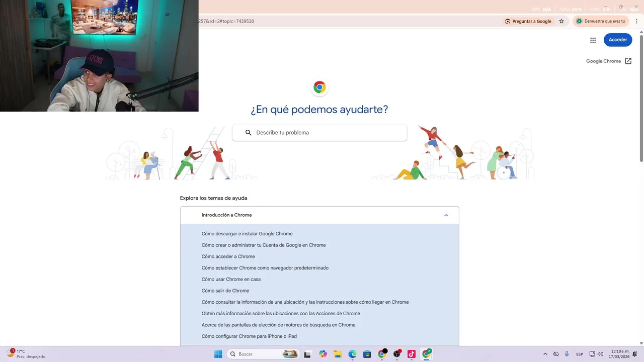Open the Google Chrome external link
The image size is (644, 362).
click(609, 61)
